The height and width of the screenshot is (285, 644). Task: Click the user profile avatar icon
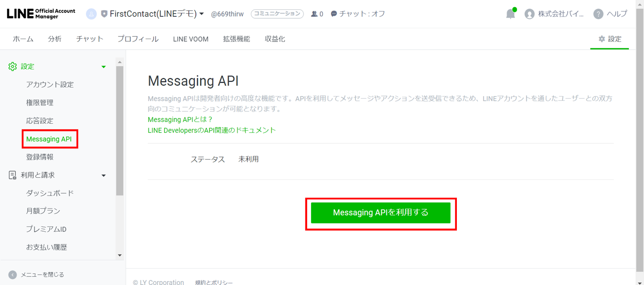click(530, 14)
